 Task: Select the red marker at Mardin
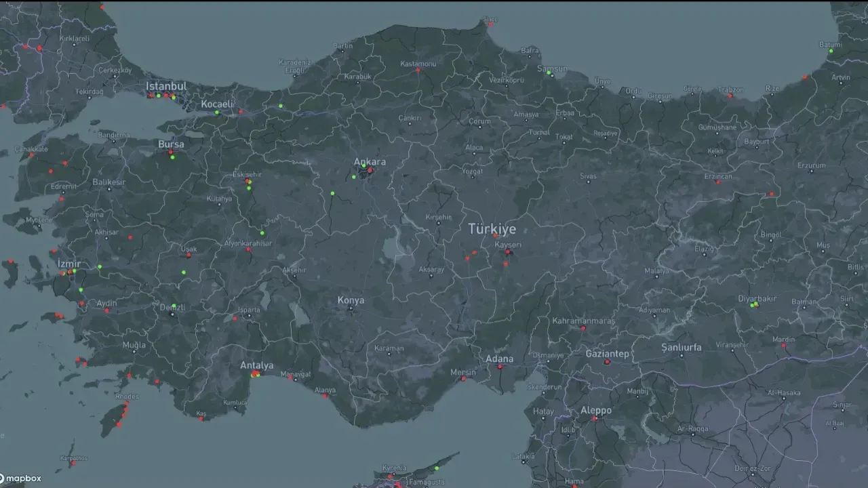tap(783, 346)
